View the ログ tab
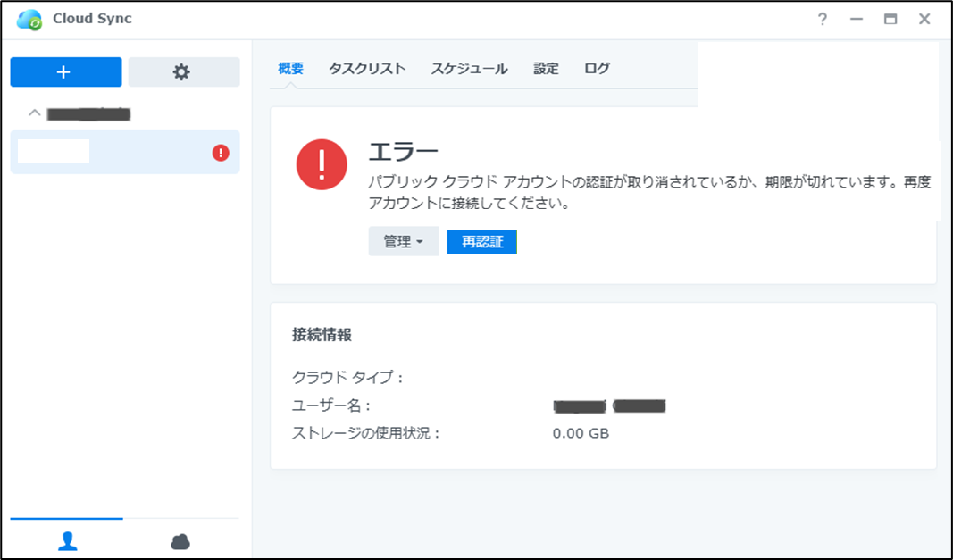The width and height of the screenshot is (953, 560). pos(597,69)
